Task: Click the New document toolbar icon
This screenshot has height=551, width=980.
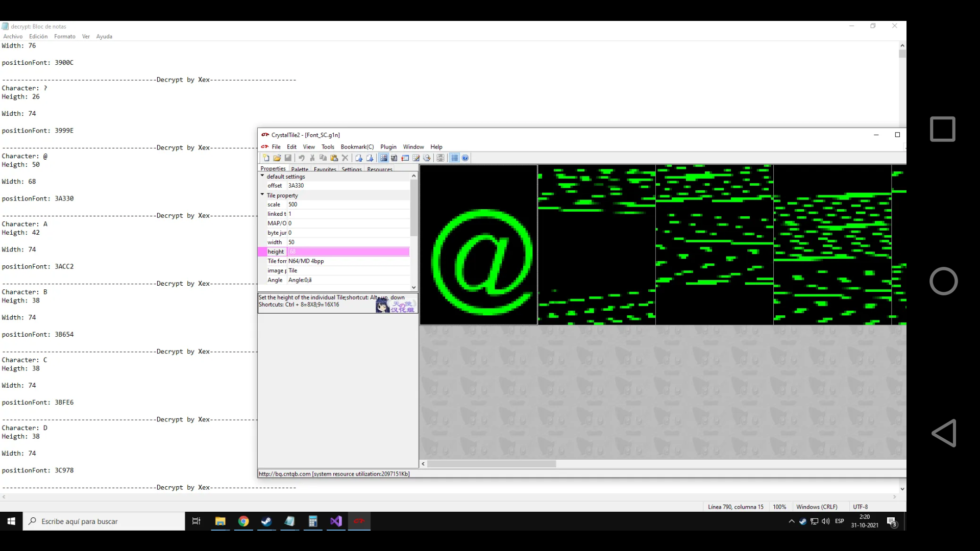Action: [266, 158]
